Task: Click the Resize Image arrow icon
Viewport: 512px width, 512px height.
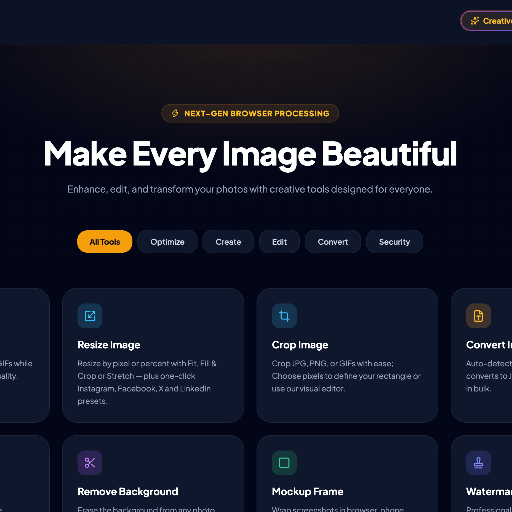Action: point(90,316)
